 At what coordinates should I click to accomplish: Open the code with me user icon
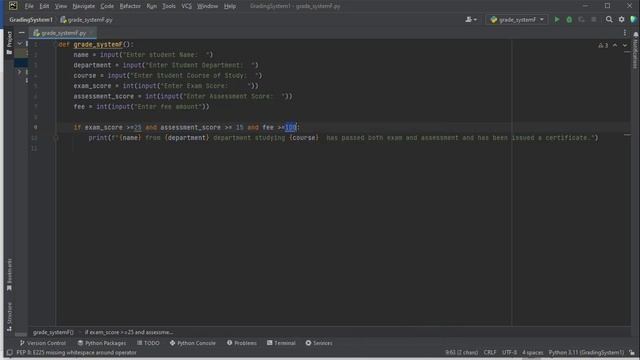[471, 20]
